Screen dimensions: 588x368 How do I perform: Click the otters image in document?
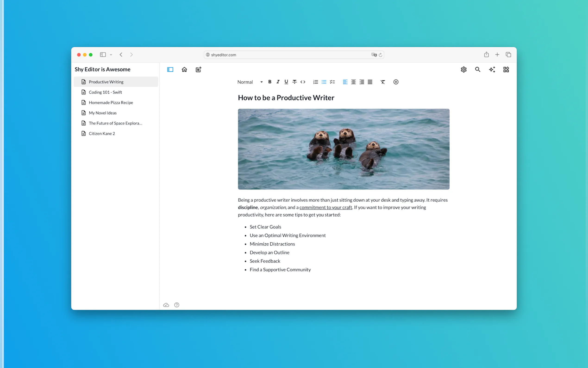pyautogui.click(x=344, y=149)
